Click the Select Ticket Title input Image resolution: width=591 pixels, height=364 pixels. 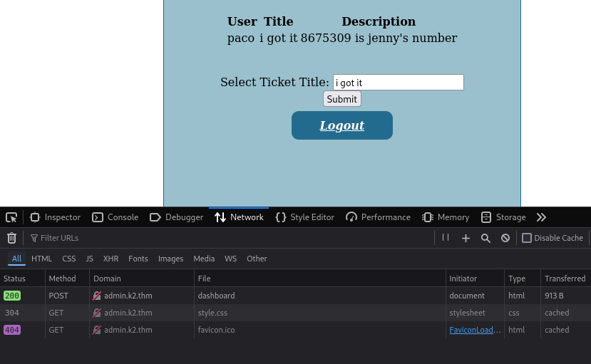(399, 82)
